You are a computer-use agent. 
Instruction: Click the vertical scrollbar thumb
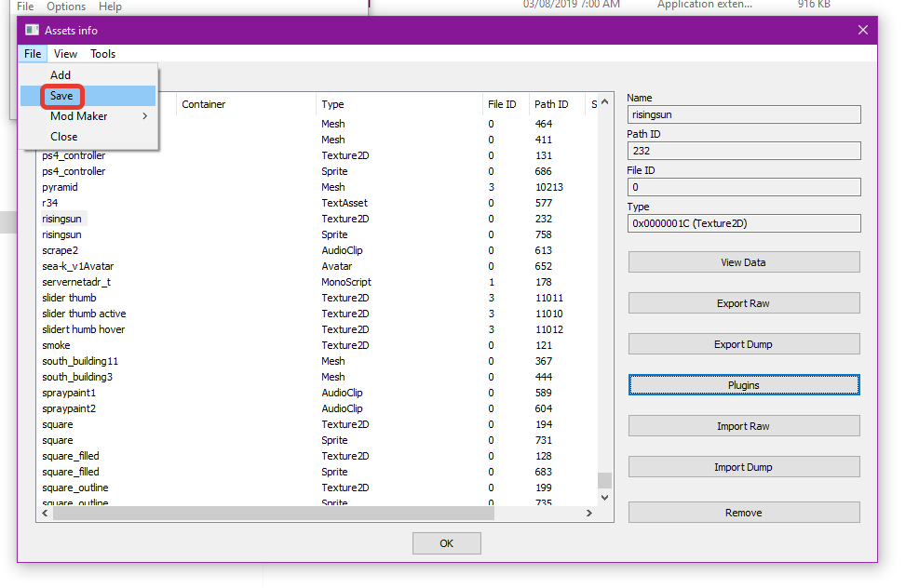pyautogui.click(x=605, y=480)
